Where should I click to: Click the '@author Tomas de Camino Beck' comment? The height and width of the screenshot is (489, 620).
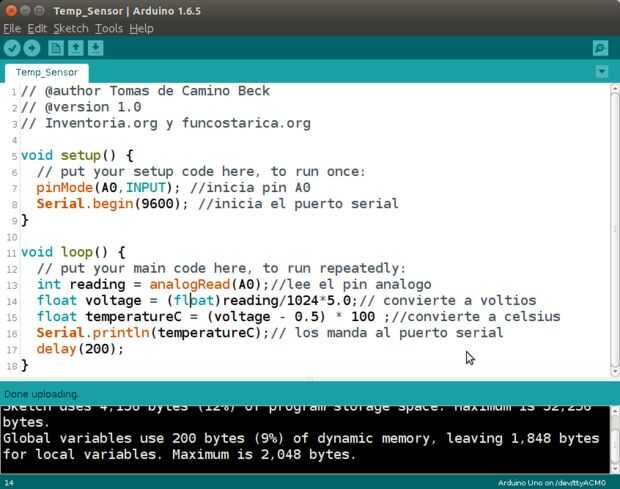(x=146, y=91)
